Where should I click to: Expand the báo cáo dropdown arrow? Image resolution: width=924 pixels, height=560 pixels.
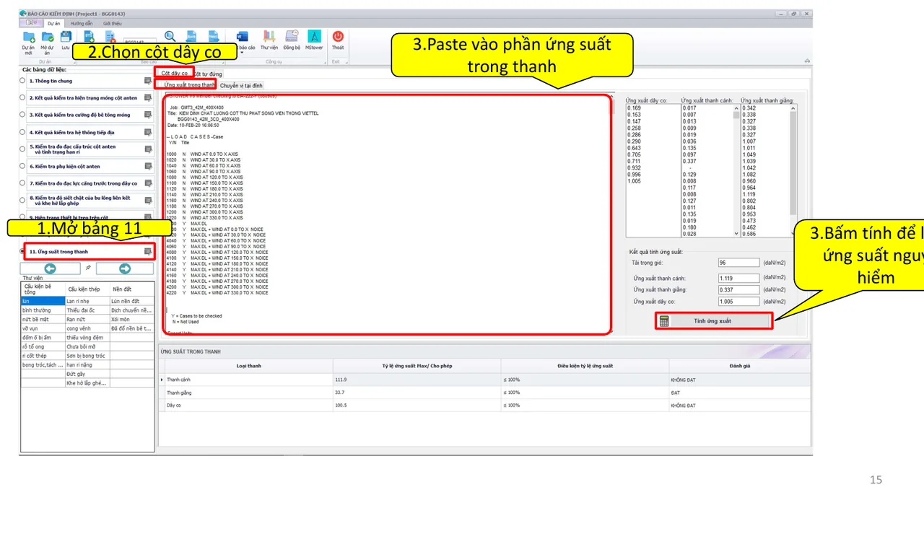coord(243,53)
